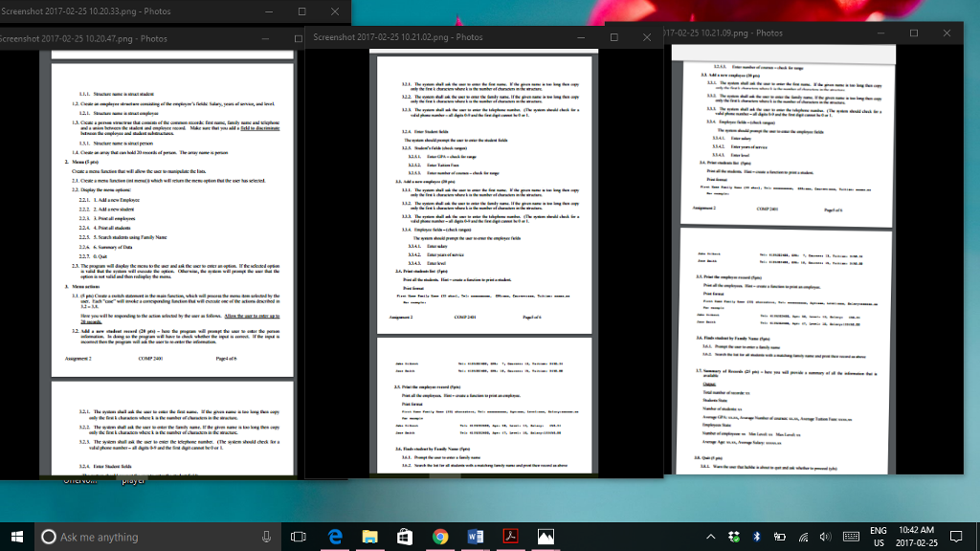The image size is (980, 551).
Task: Open Action Center notifications
Action: (x=955, y=537)
